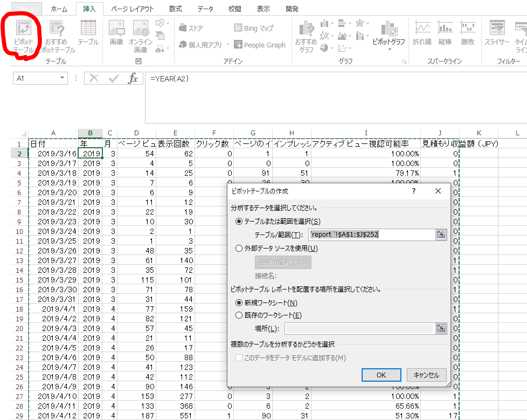Click the PivotTable (ピボットテーブル) ribbon button
Screen dimensions: 527x420
pos(24,37)
